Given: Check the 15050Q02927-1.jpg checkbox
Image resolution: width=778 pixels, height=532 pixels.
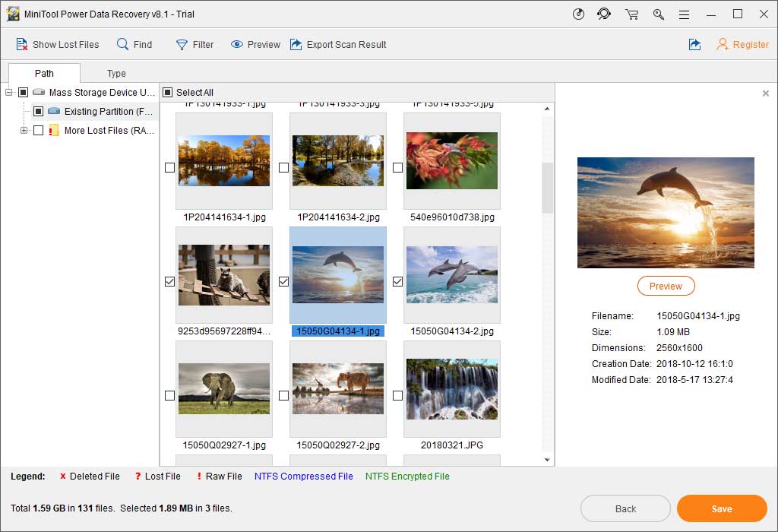Looking at the screenshot, I should point(169,395).
